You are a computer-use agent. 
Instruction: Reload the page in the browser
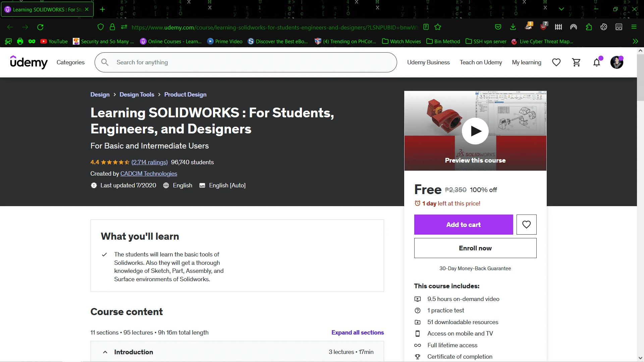(x=40, y=27)
